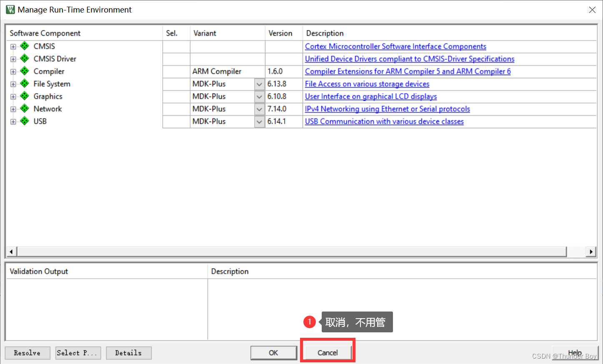Click the ARM Compiler variant cell

click(x=228, y=71)
